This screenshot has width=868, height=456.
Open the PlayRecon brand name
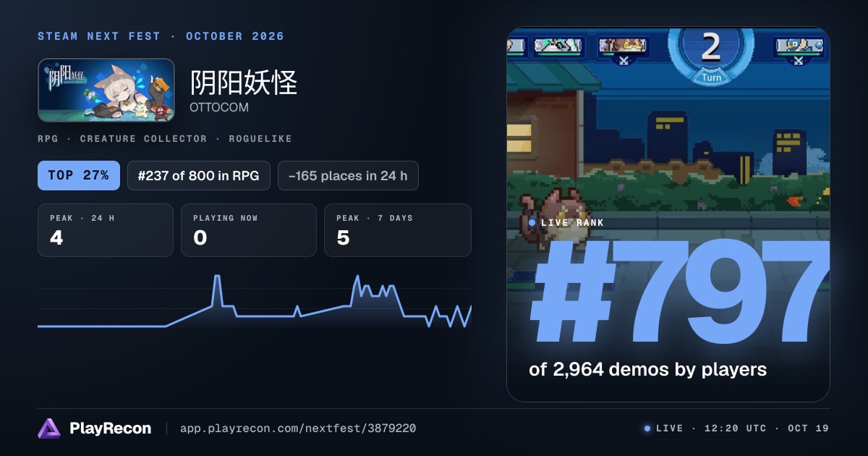point(110,428)
